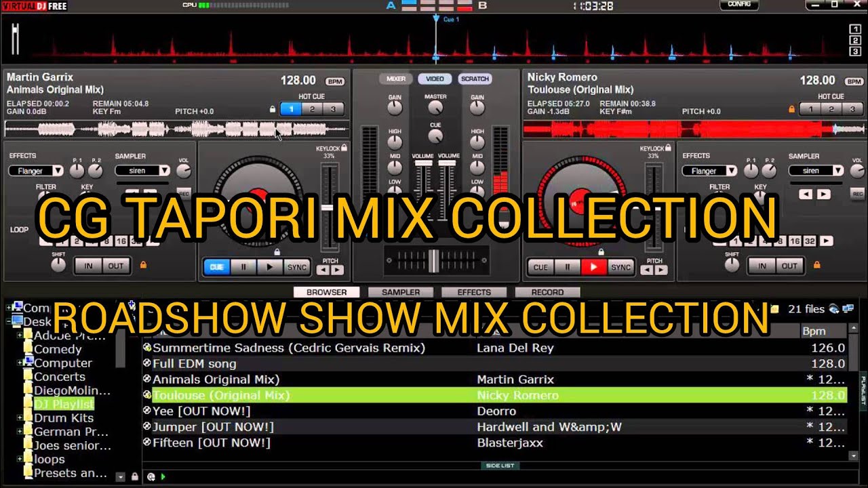Click right deck pitch right arrow

click(x=661, y=270)
